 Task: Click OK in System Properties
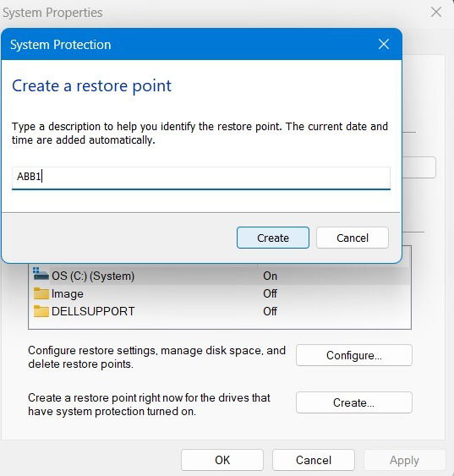(x=222, y=460)
